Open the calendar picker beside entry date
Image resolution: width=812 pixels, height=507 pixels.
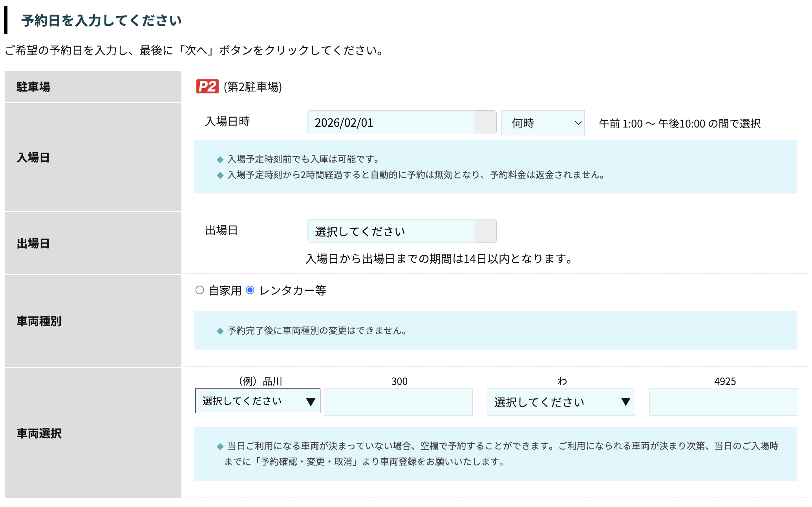(x=487, y=122)
